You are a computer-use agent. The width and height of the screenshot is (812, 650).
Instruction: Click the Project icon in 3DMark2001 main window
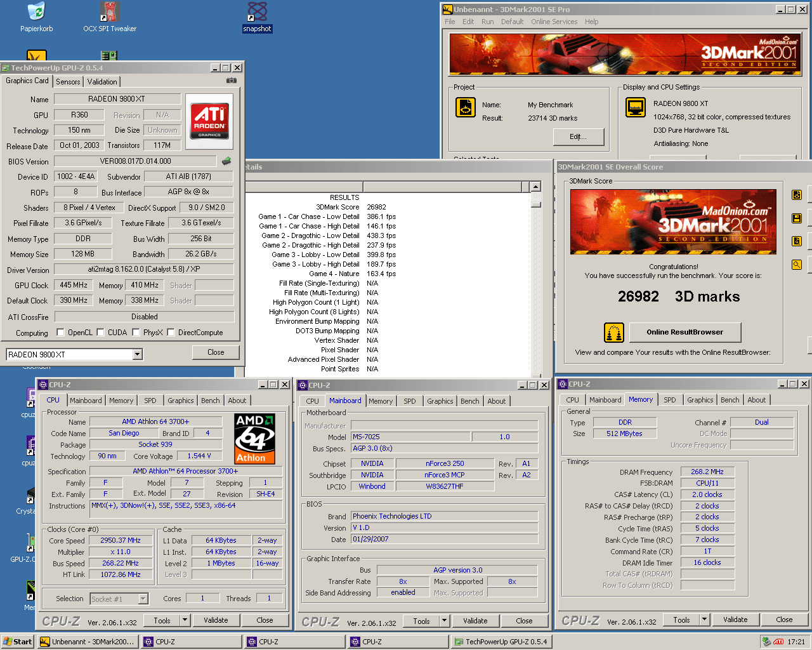pos(466,107)
